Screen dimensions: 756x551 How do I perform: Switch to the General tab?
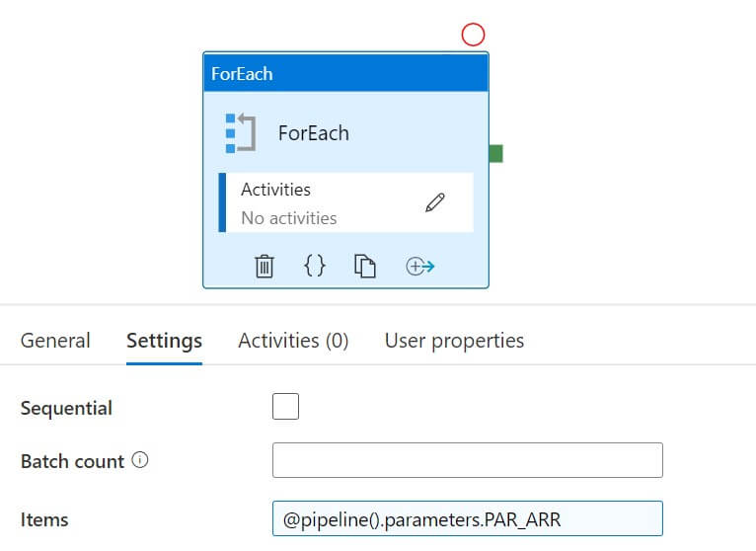(x=55, y=341)
